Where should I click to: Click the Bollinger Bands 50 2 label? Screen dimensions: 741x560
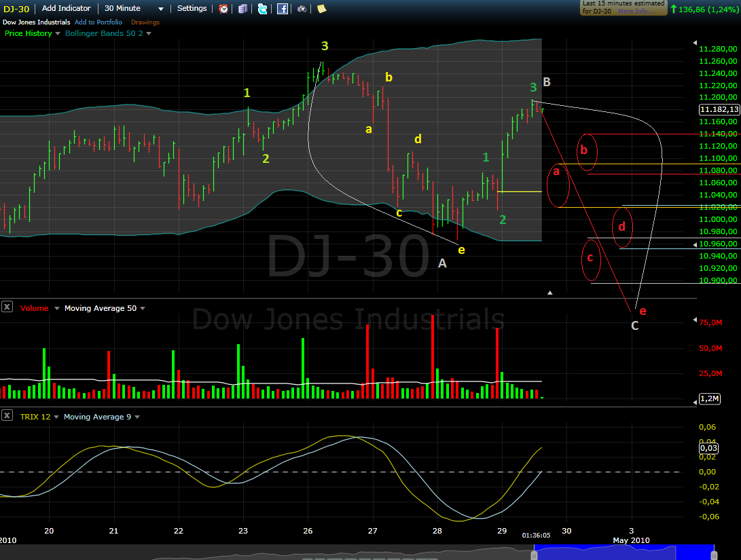pos(104,33)
